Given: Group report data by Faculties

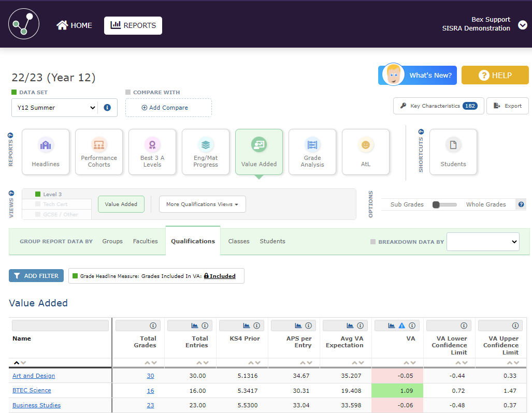Looking at the screenshot, I should (145, 241).
